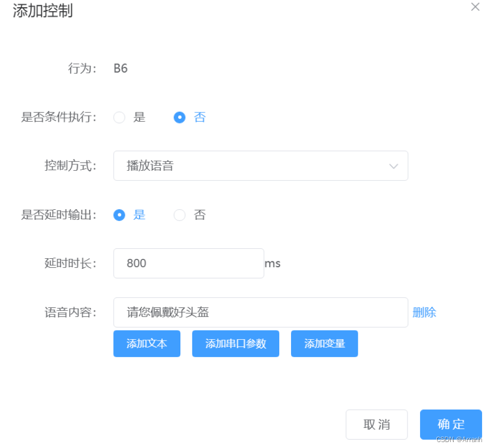Select 否 for 是否条件执行
This screenshot has height=448, width=491.
(179, 117)
